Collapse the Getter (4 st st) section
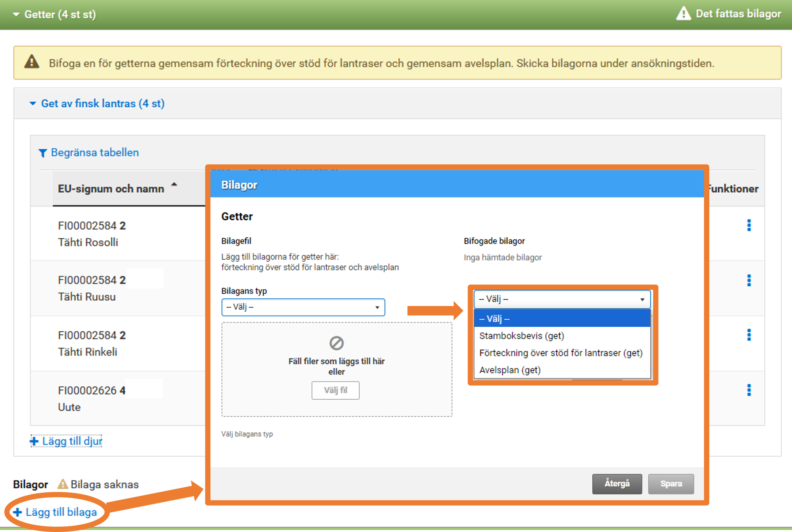This screenshot has width=792, height=532. 16,15
